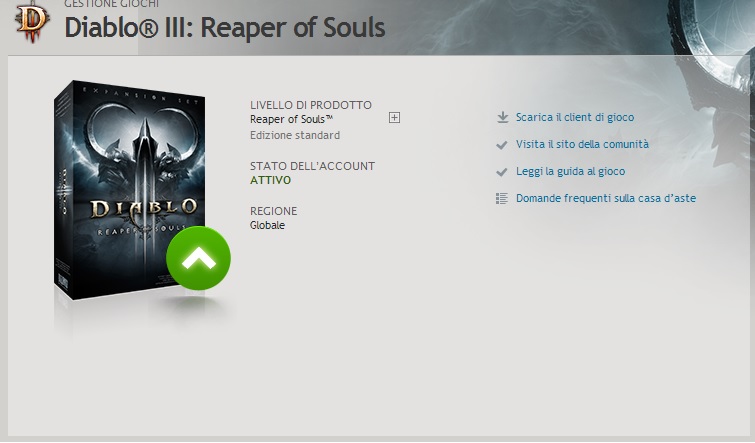Open Domande frequenti sulla casa d'aste link
This screenshot has height=443, width=755.
(x=606, y=198)
